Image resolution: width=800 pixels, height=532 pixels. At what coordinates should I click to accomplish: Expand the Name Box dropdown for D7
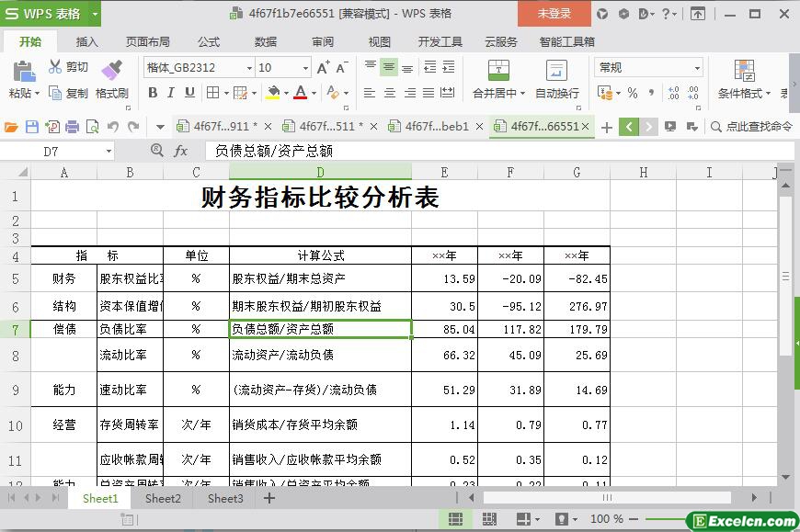pyautogui.click(x=109, y=152)
